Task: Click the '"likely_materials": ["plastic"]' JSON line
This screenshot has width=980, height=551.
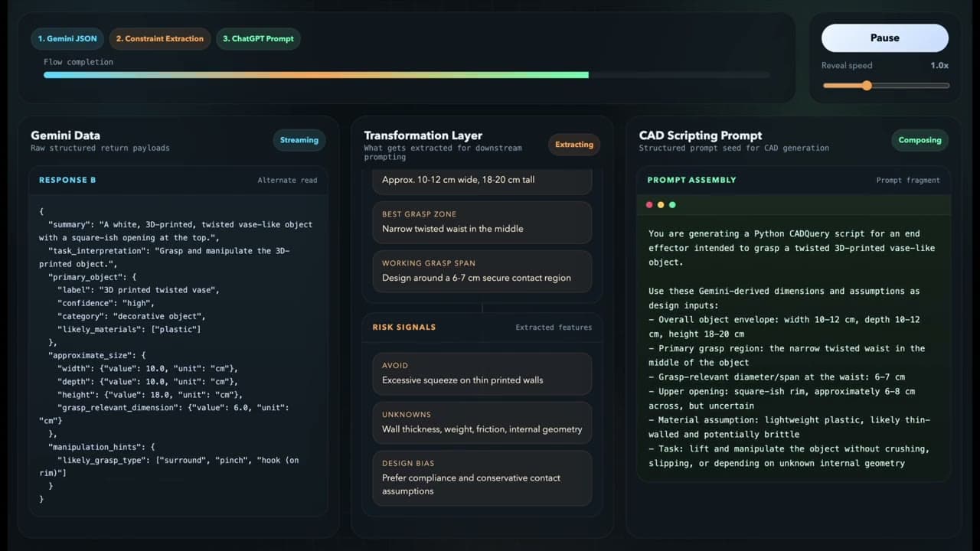Action: coord(129,329)
